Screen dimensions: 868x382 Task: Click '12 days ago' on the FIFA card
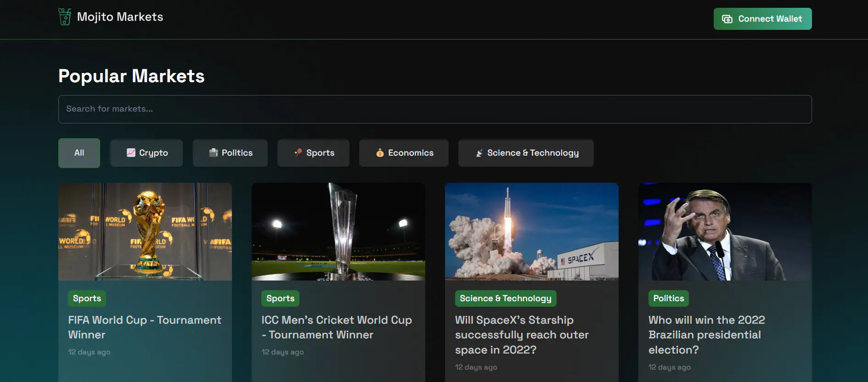click(x=89, y=352)
